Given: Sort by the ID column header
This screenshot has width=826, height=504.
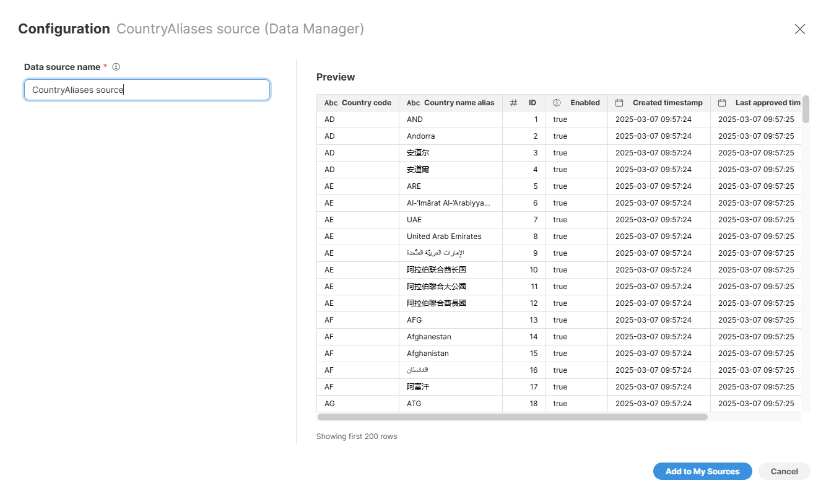Looking at the screenshot, I should click(x=533, y=102).
